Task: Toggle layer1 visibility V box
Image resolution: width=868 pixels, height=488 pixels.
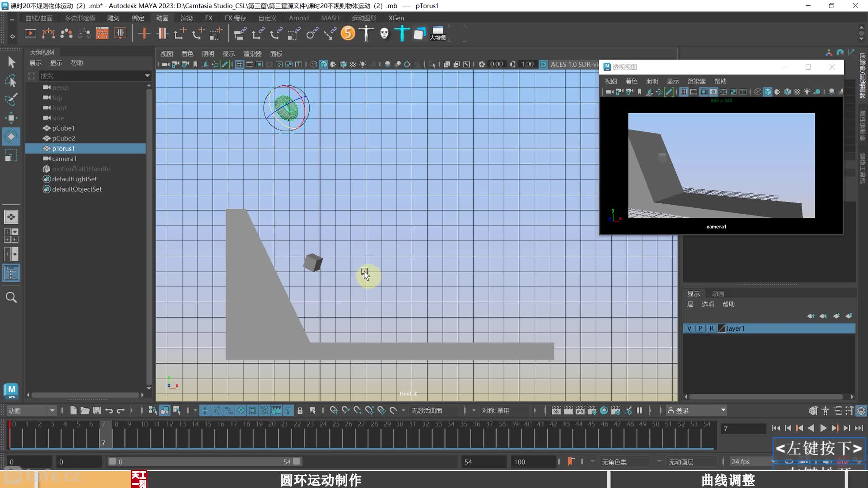Action: pos(689,328)
